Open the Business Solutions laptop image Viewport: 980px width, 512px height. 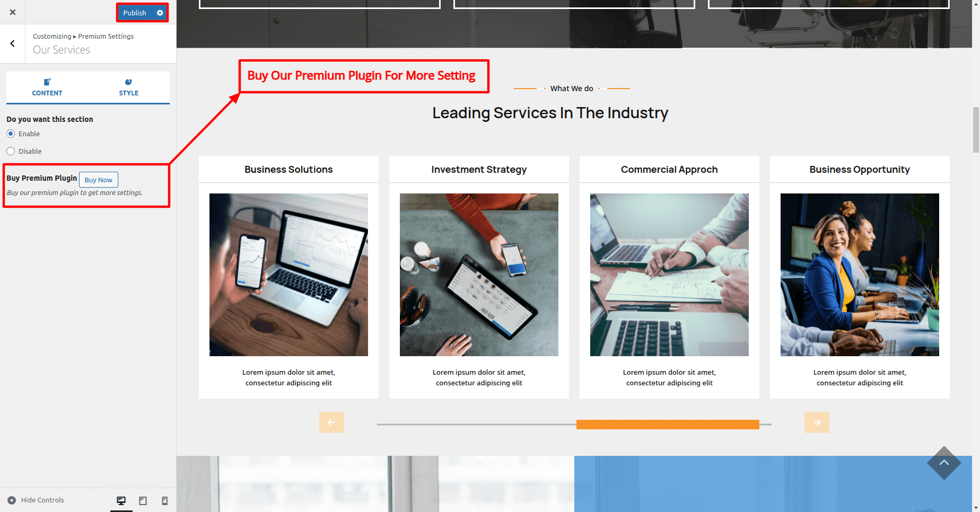[x=288, y=275]
